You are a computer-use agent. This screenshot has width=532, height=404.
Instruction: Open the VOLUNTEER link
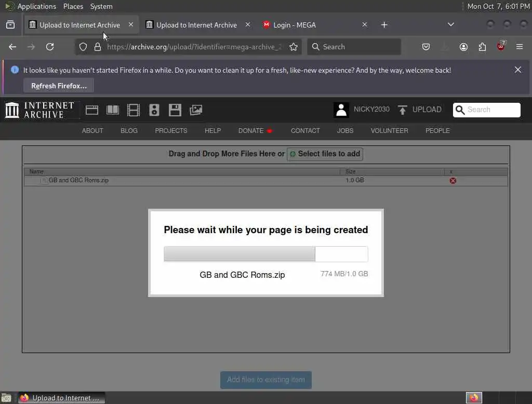click(x=389, y=130)
